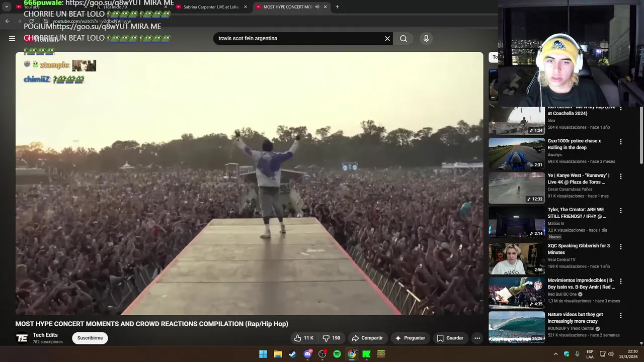Open options for XQC Speaking Gibberish video

click(620, 247)
